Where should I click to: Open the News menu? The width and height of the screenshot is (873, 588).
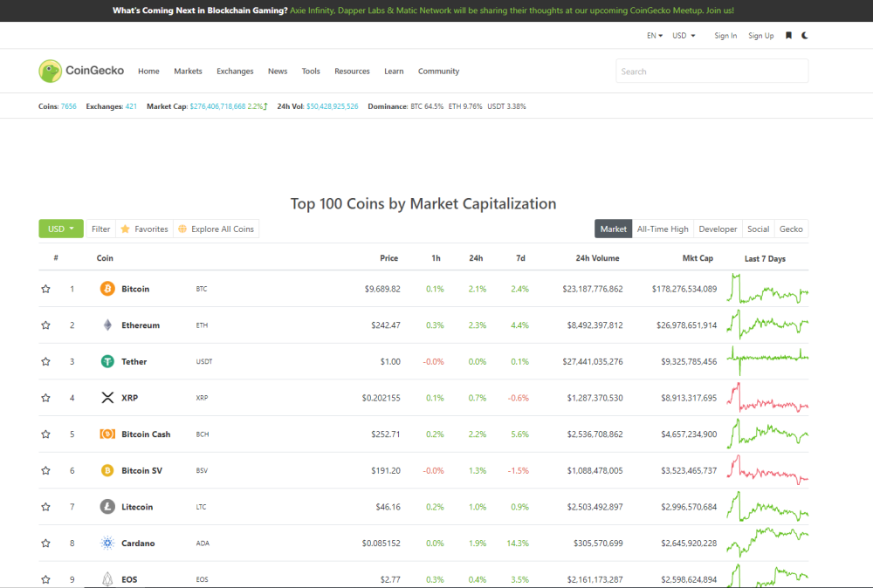click(x=278, y=72)
